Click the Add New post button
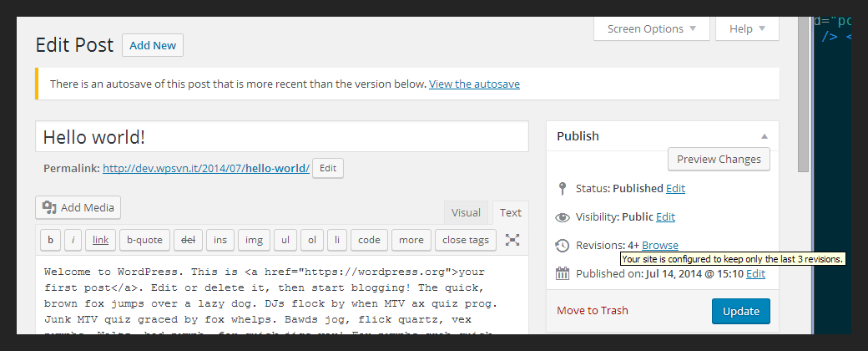 tap(153, 45)
